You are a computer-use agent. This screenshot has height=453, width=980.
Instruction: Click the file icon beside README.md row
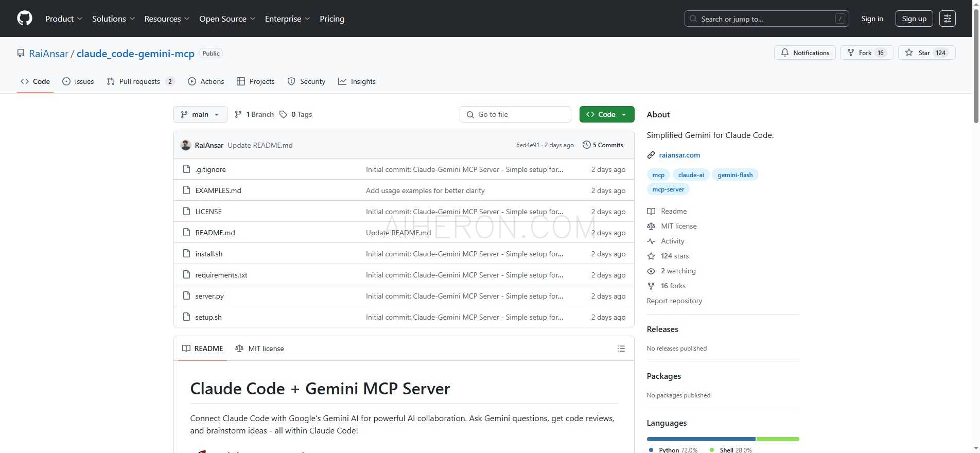pyautogui.click(x=187, y=232)
